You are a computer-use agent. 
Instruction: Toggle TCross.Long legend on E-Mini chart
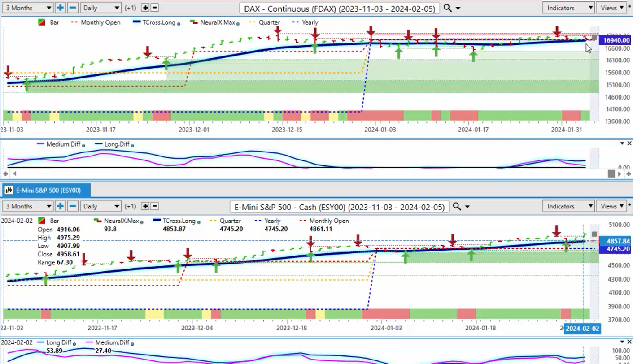[175, 221]
